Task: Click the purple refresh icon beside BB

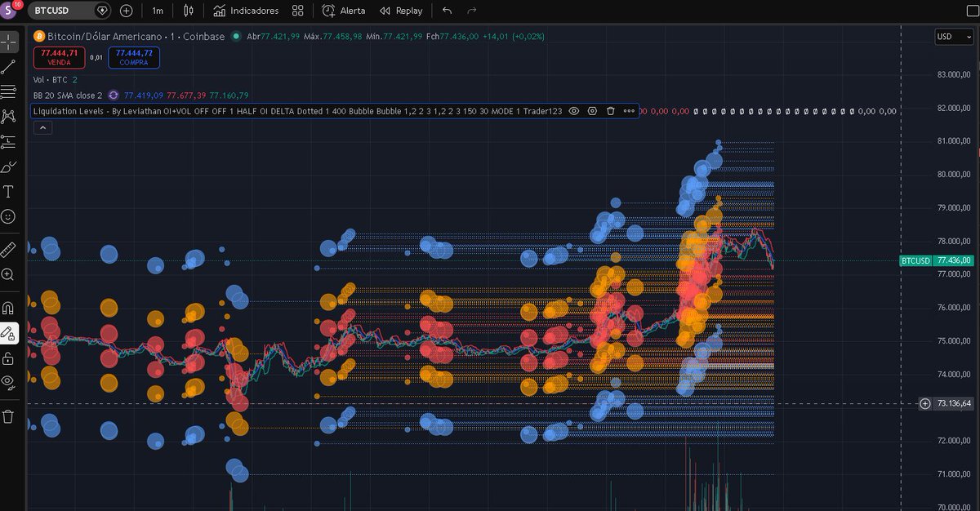Action: [x=114, y=96]
